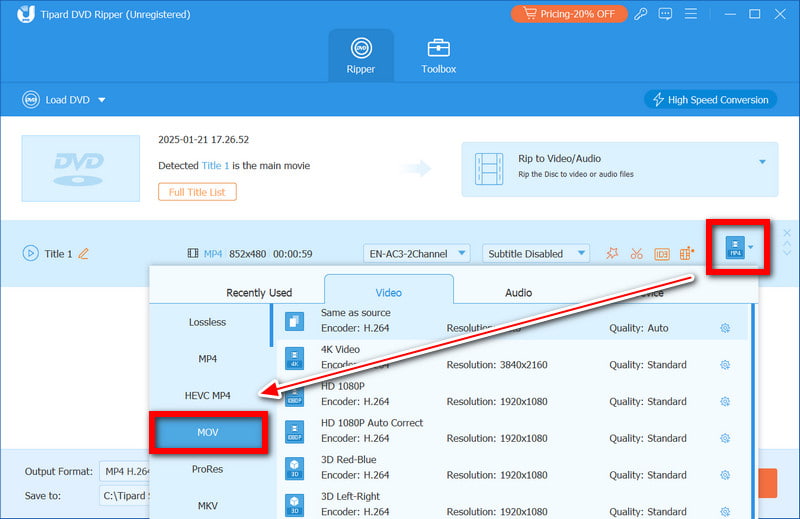Open the EN-AC3-2Channel audio dropdown
This screenshot has width=800, height=519.
point(417,253)
